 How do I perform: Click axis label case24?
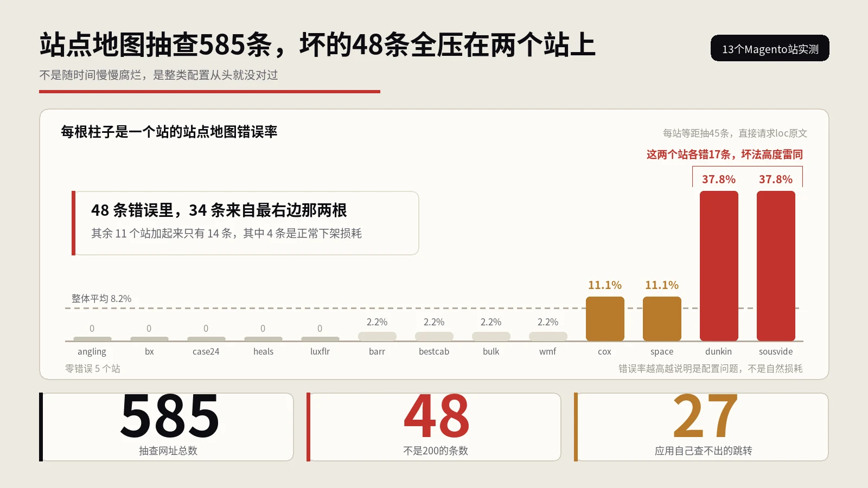coord(206,351)
